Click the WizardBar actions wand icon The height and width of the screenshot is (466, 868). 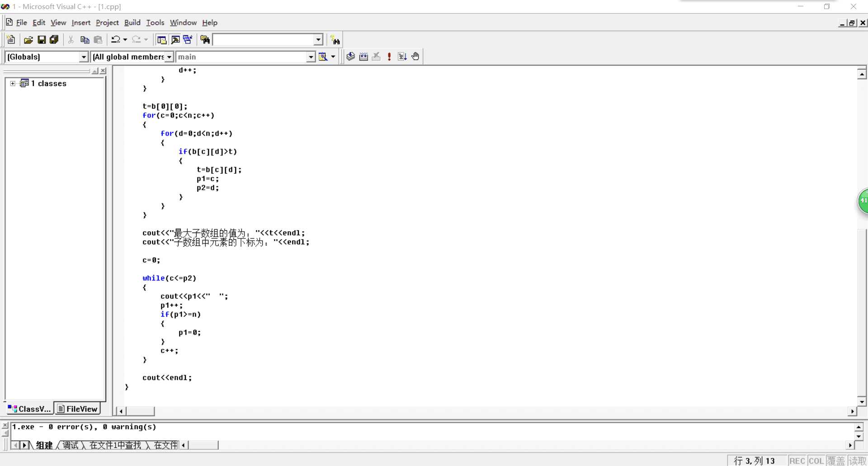point(323,57)
